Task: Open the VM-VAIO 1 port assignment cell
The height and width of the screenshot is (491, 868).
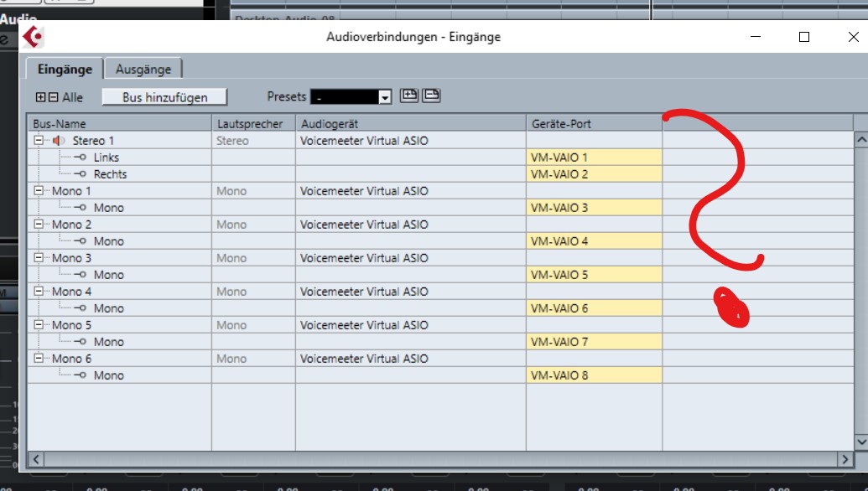Action: coord(594,158)
